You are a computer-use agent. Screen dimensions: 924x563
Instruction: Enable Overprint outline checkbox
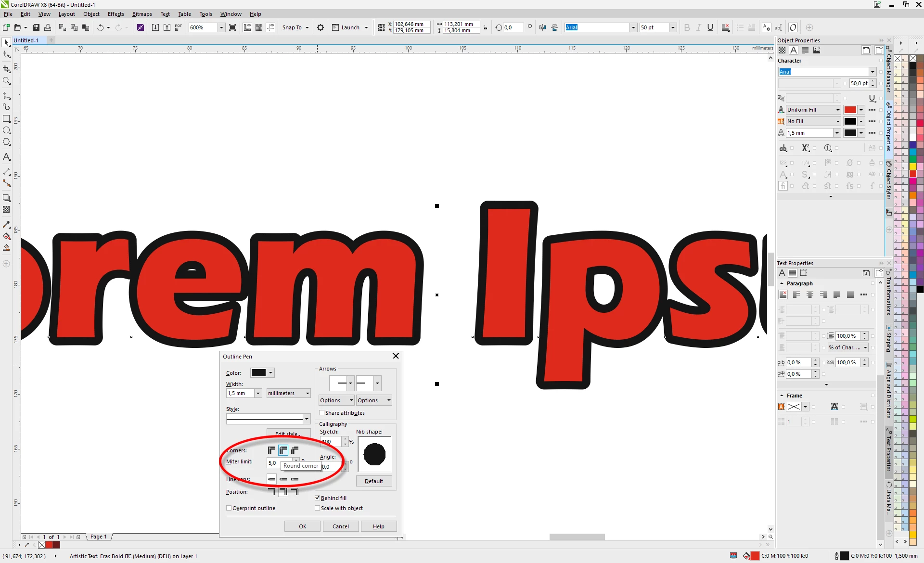[229, 508]
